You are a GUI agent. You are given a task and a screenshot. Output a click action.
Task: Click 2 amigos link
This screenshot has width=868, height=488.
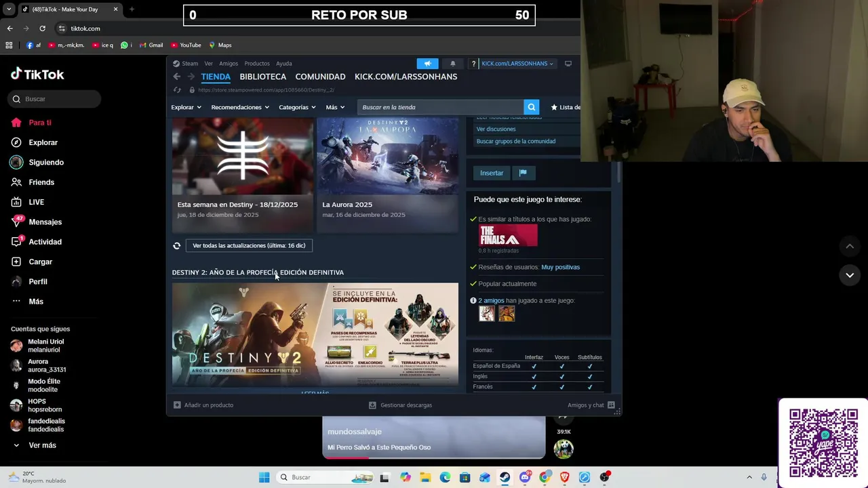[491, 300]
